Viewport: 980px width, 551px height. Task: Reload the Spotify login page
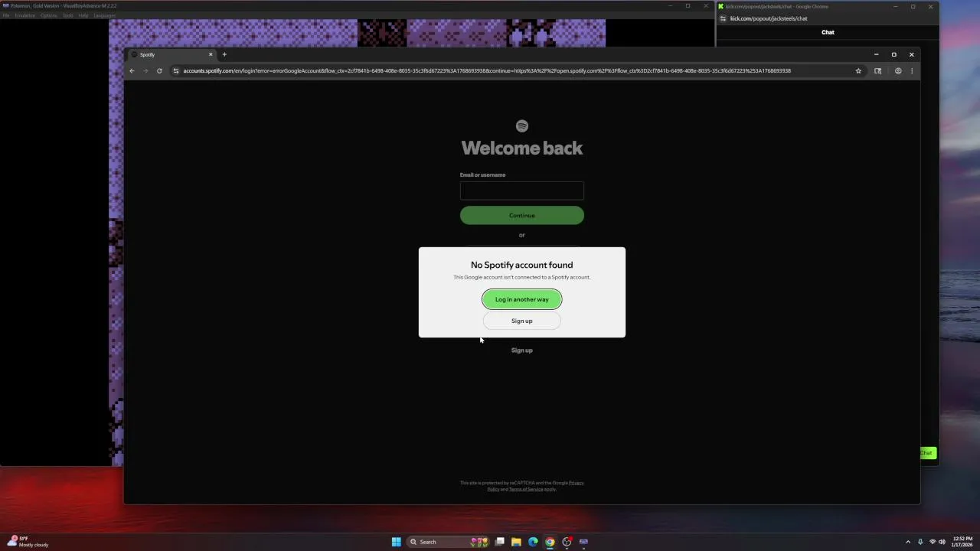click(x=159, y=70)
